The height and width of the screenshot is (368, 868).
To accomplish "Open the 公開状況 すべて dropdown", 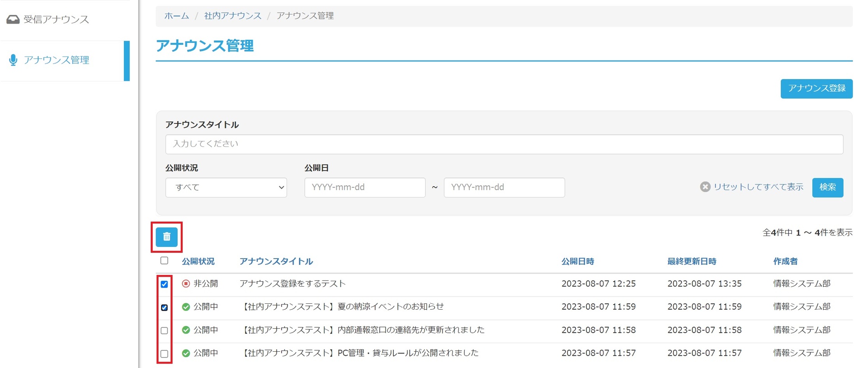I will click(226, 187).
